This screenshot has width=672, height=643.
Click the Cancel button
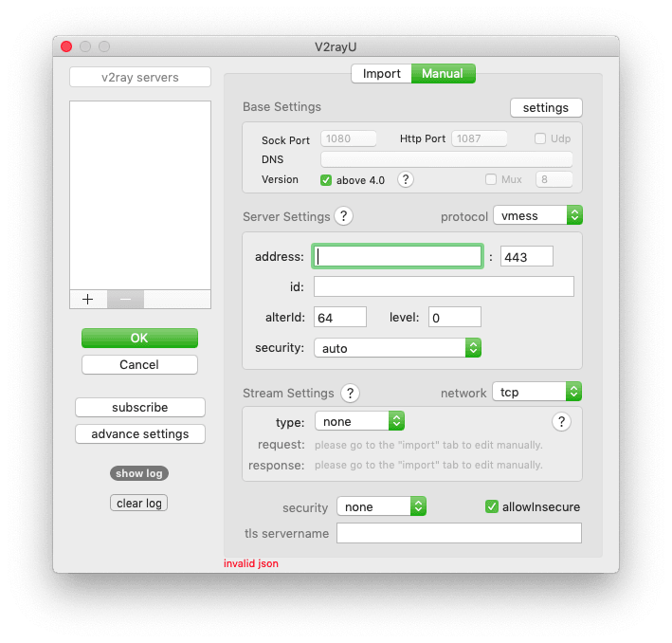139,364
